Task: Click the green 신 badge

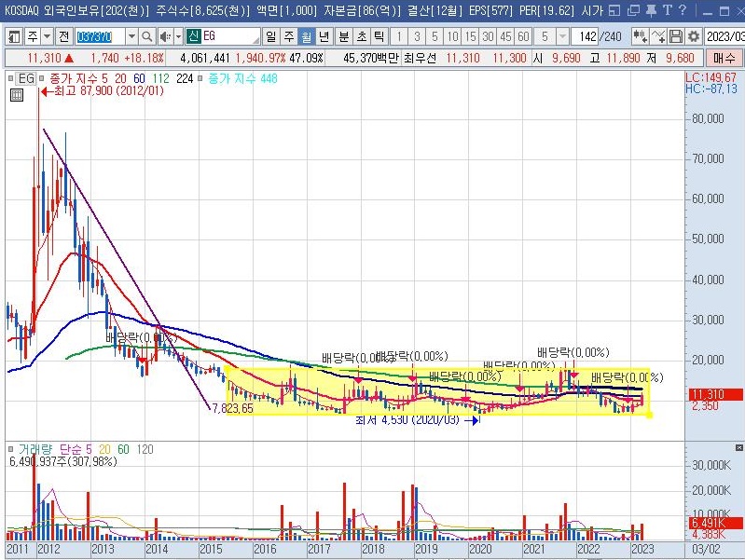Action: (x=193, y=36)
